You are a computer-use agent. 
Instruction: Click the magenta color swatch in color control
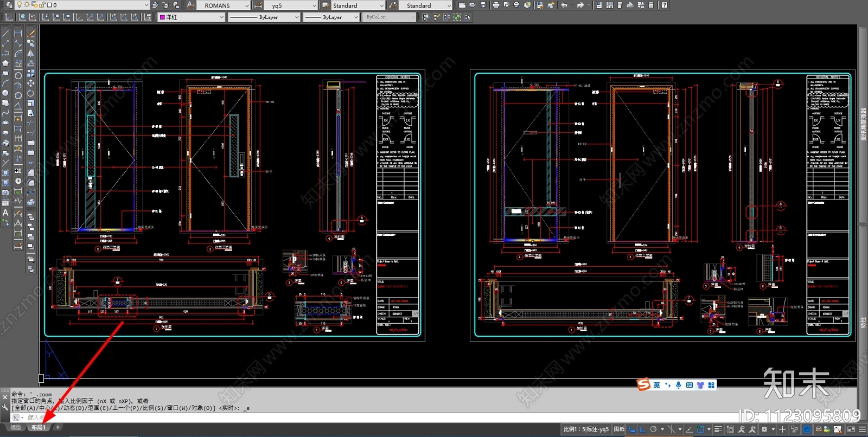click(x=162, y=17)
